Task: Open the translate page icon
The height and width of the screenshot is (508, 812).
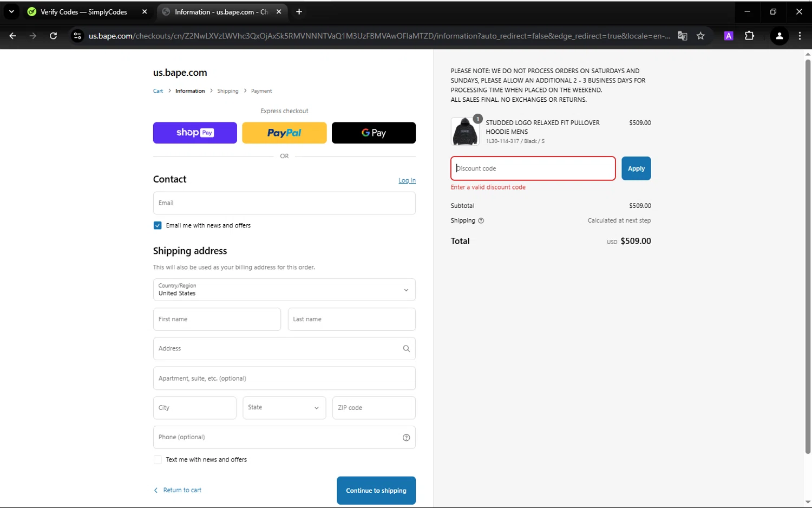Action: click(682, 36)
